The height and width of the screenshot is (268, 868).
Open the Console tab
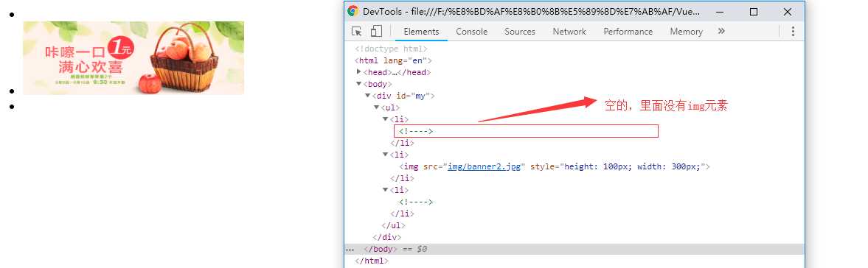click(x=472, y=32)
